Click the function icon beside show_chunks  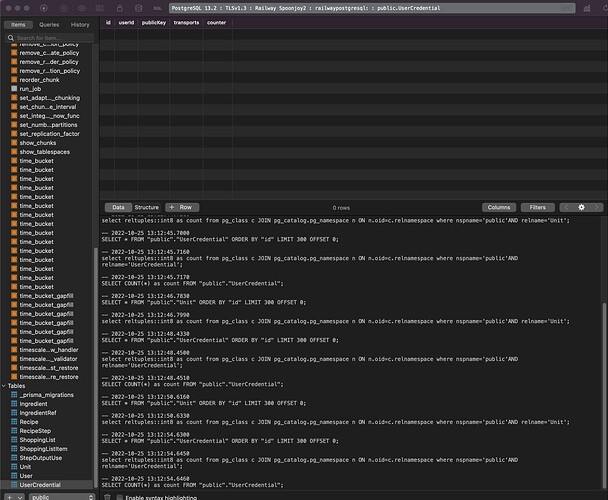14,143
